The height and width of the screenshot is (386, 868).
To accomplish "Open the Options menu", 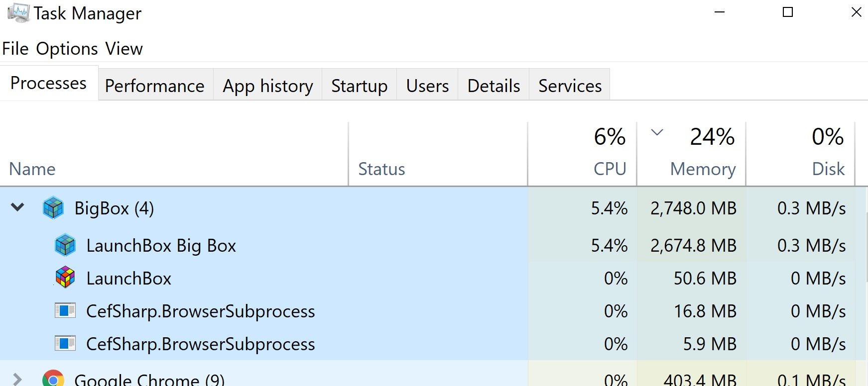I will pos(67,49).
